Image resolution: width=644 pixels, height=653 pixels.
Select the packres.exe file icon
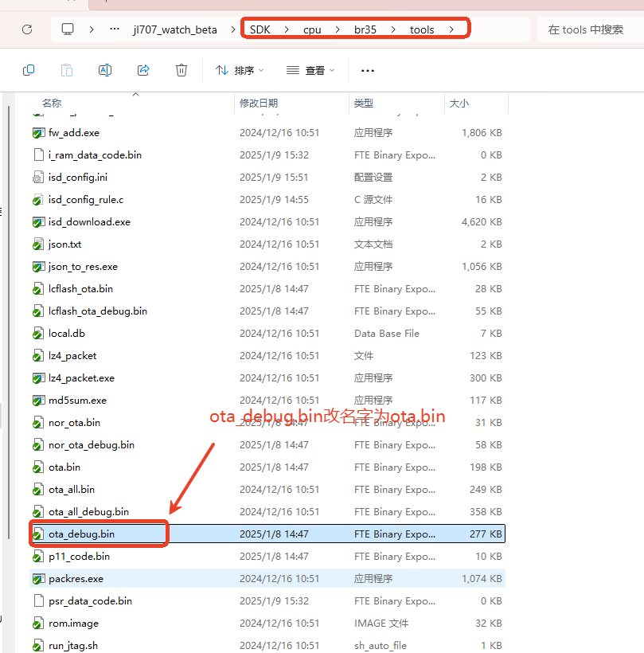click(x=38, y=578)
